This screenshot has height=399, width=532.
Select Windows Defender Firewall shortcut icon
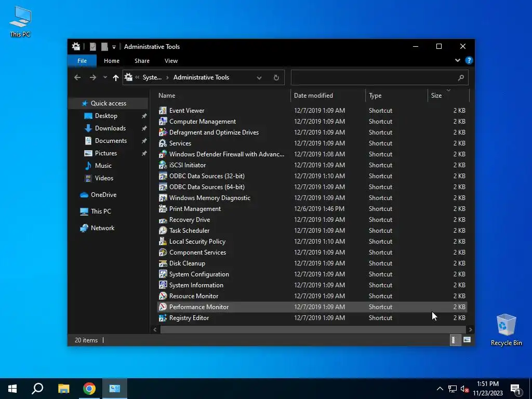(x=163, y=154)
